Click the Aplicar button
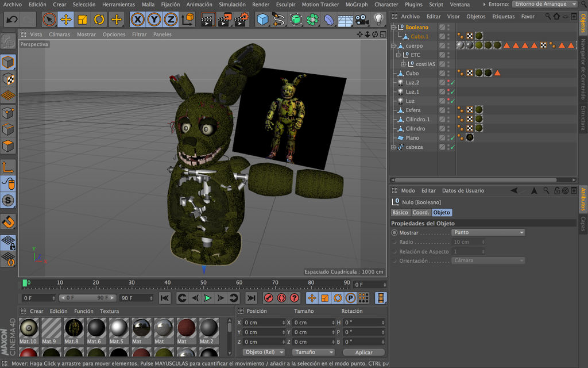 [x=363, y=352]
